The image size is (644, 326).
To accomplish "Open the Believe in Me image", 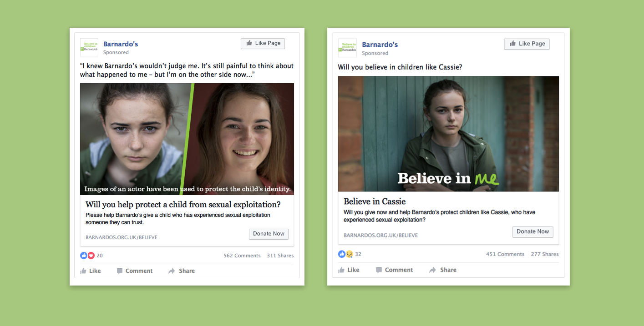I will tap(448, 134).
